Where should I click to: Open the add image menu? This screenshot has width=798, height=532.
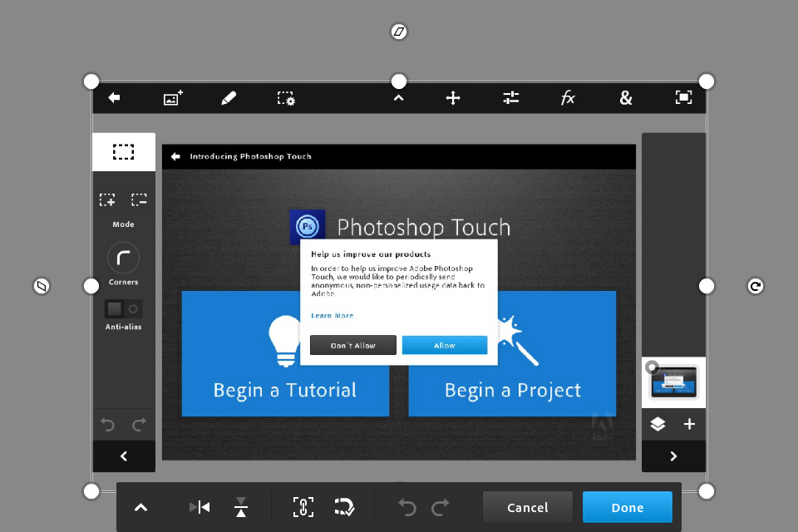click(173, 98)
